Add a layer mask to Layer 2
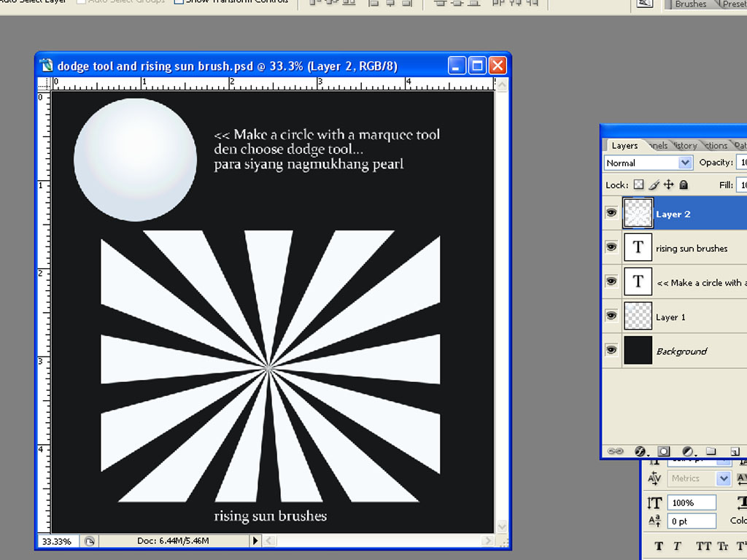747x560 pixels. pyautogui.click(x=664, y=451)
